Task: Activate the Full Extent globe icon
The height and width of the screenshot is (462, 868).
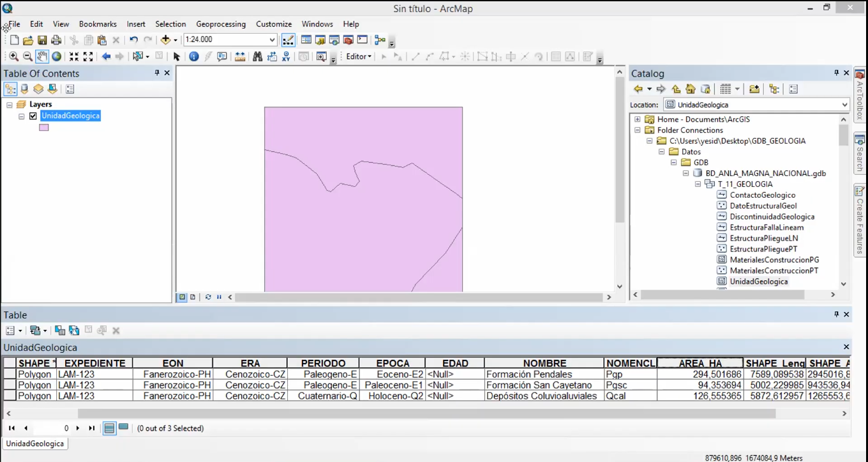Action: click(x=57, y=57)
